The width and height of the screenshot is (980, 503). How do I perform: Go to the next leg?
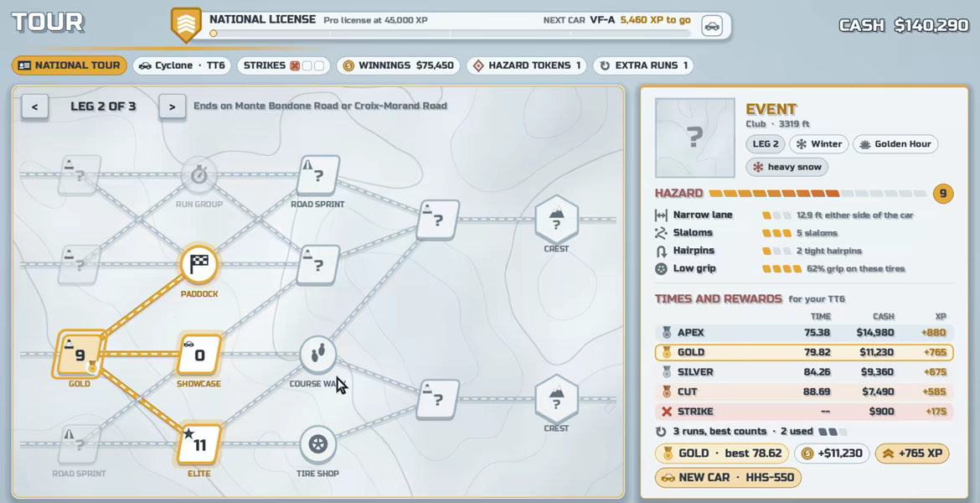172,107
